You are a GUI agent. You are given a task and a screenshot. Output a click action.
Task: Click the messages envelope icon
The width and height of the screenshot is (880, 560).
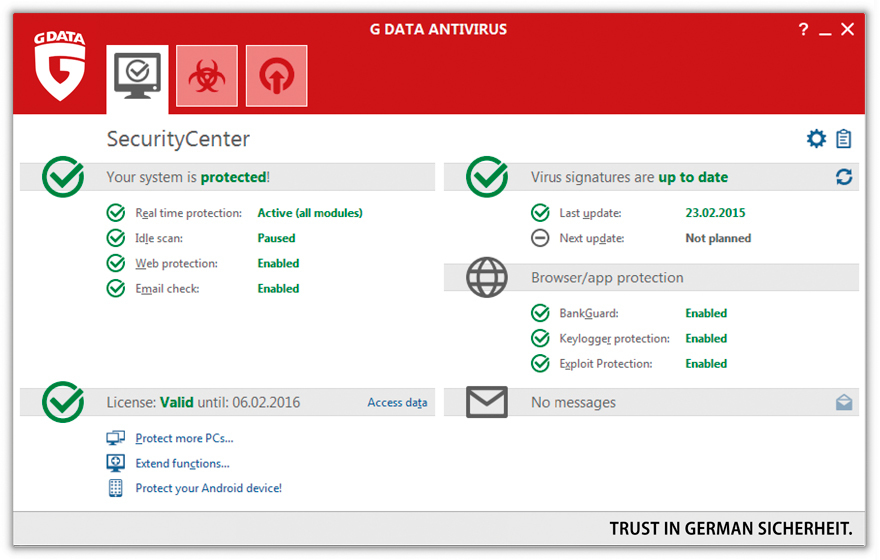coord(487,402)
